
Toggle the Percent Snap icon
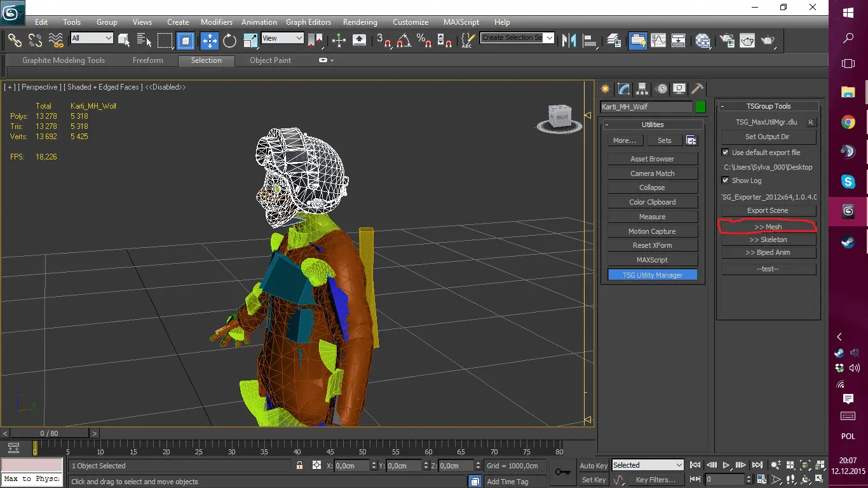tap(424, 41)
